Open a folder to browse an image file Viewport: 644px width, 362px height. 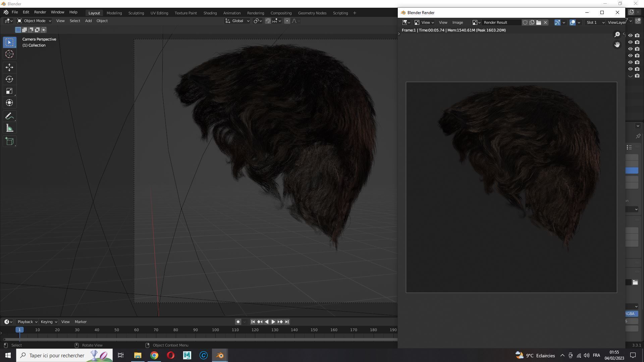539,22
